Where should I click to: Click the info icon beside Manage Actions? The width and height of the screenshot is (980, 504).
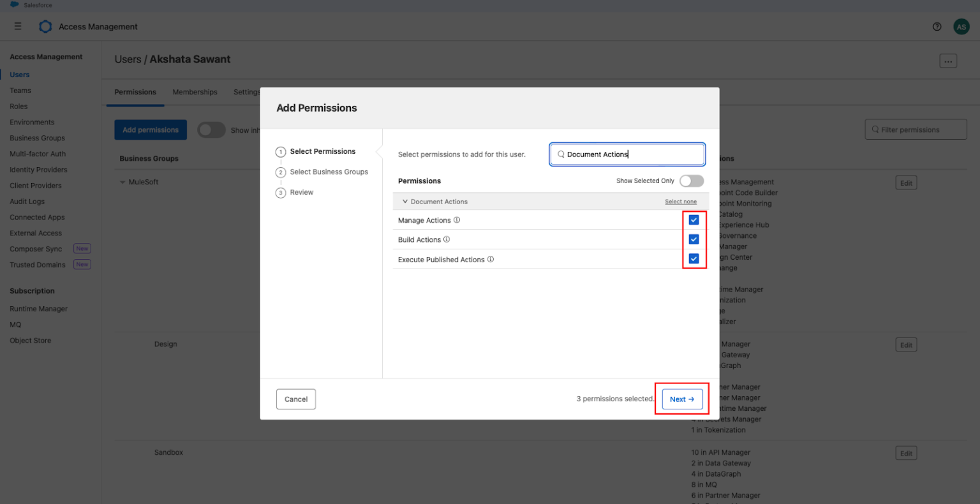[457, 220]
